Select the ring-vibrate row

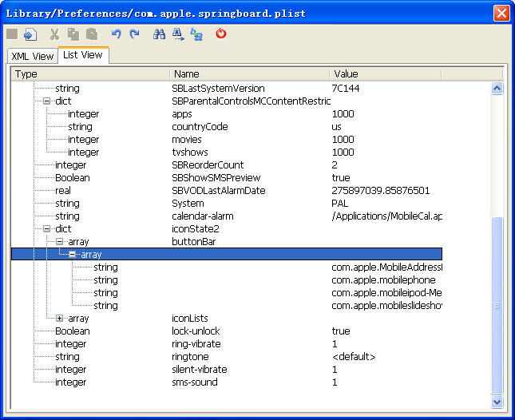227,344
